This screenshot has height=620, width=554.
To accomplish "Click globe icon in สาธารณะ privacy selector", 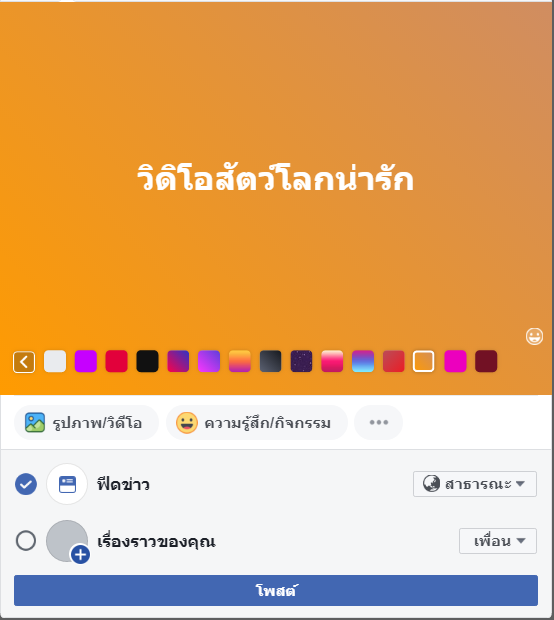I will [431, 484].
